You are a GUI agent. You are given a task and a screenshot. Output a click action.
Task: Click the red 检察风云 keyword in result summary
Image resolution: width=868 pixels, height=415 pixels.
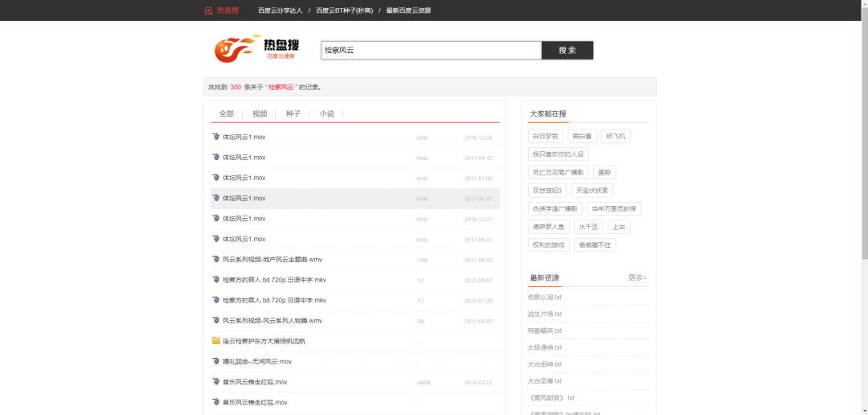281,87
